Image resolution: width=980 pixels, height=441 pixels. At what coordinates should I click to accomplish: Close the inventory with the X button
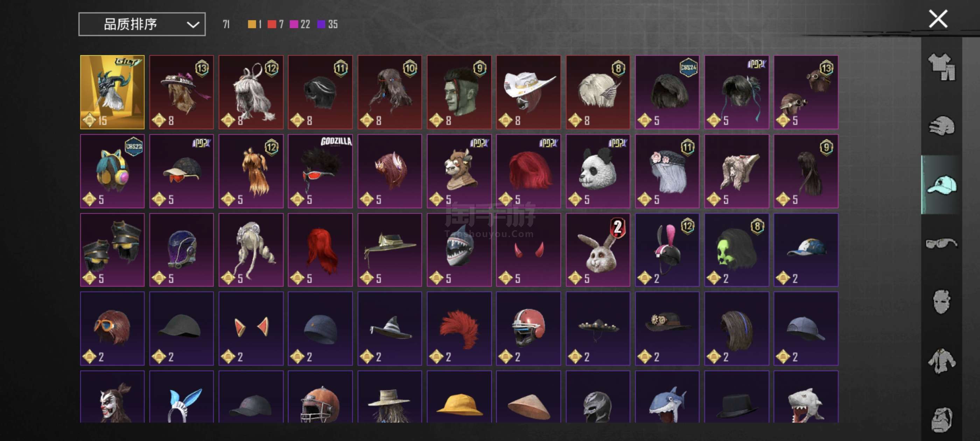(x=938, y=19)
